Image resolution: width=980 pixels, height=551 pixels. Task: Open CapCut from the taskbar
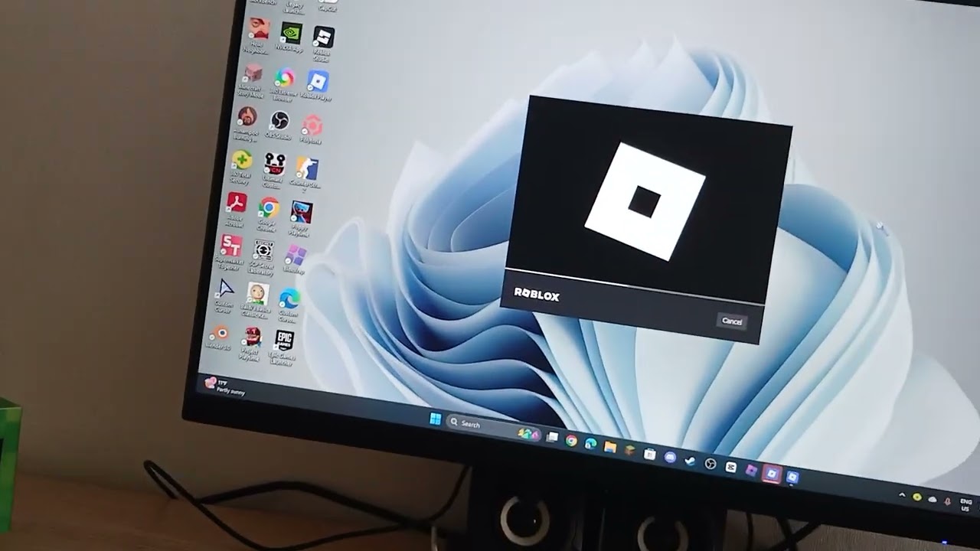tap(730, 468)
